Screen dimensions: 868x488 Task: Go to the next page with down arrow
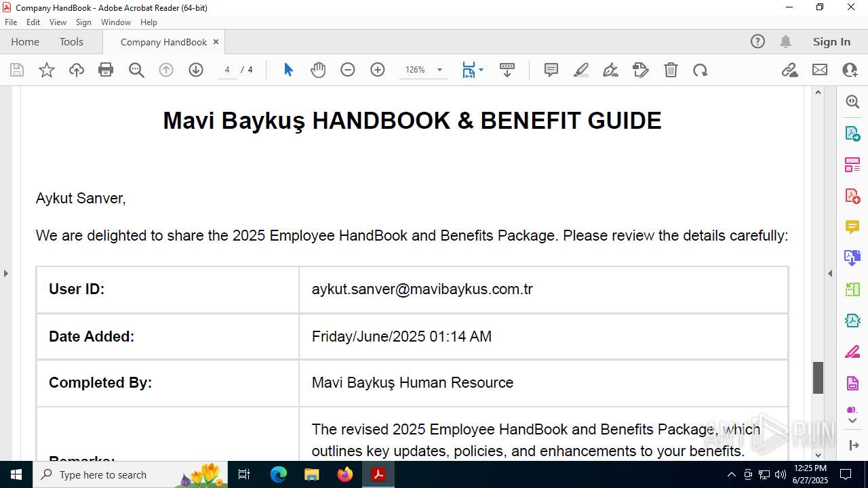point(196,70)
